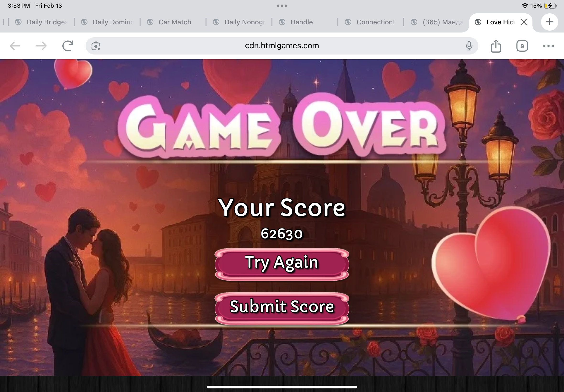Switch to the Daily Nonogram tab

pos(239,22)
